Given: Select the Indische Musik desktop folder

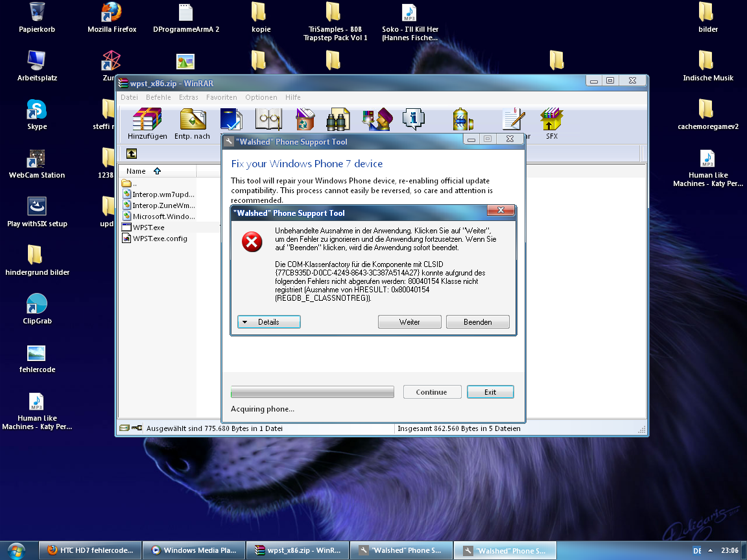Looking at the screenshot, I should coord(708,66).
